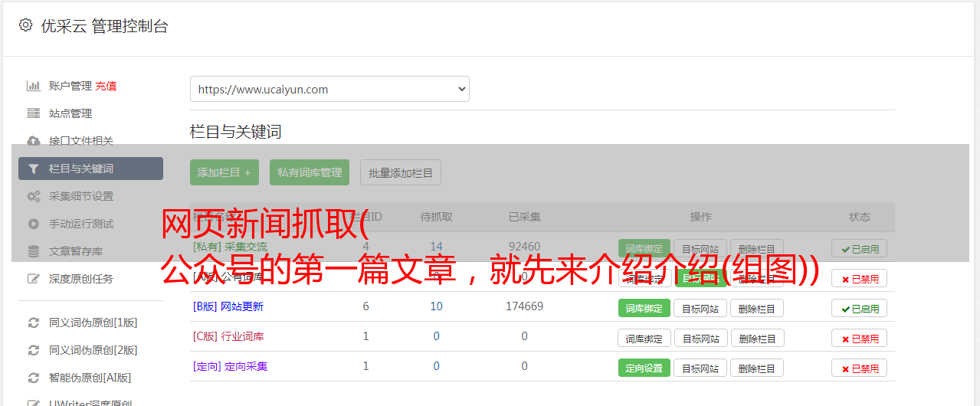This screenshot has height=406, width=980.
Task: Click the 待抓取 value 10 in the 网站更新 row
Action: [x=436, y=306]
